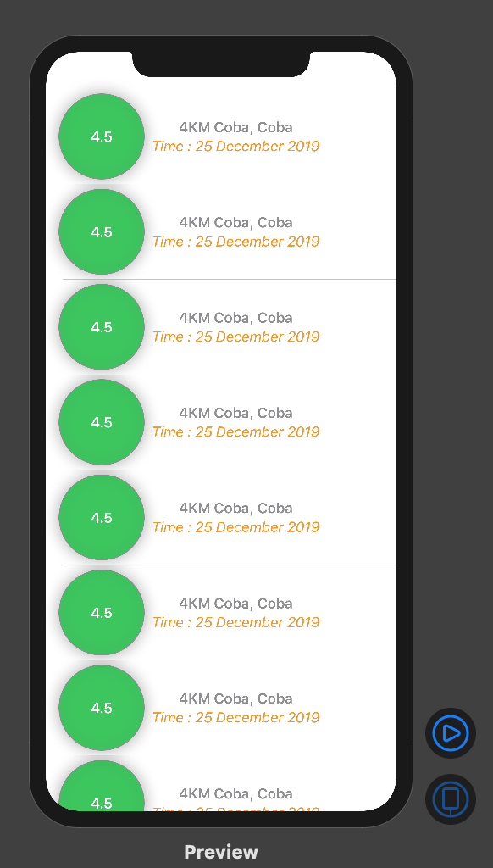493x868 pixels.
Task: Tap the fourth row's green 4.5 circle
Action: coord(102,422)
